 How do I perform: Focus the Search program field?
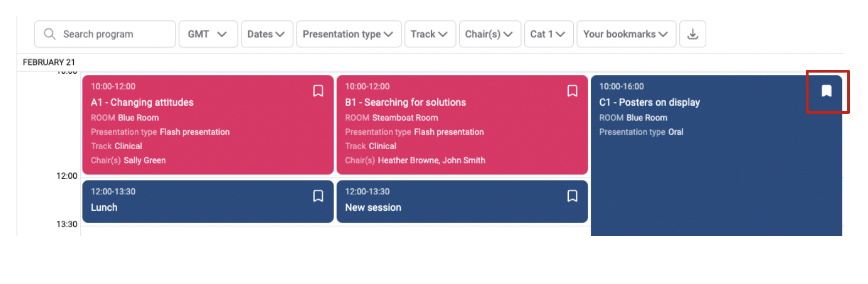pyautogui.click(x=105, y=34)
